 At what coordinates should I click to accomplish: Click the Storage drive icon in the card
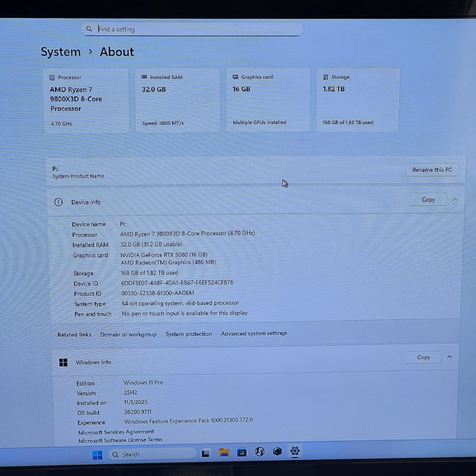(x=326, y=77)
